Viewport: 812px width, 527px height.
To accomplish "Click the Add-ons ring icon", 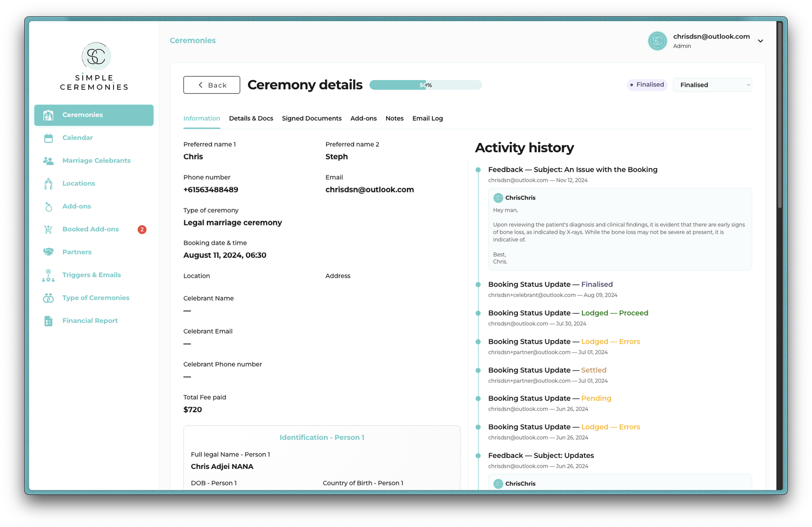I will (x=48, y=206).
